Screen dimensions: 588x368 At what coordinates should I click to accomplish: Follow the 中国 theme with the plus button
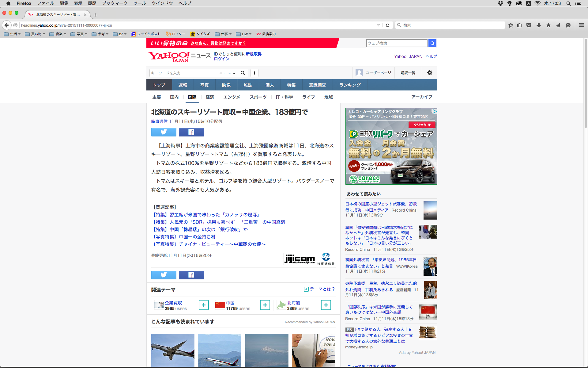point(265,305)
